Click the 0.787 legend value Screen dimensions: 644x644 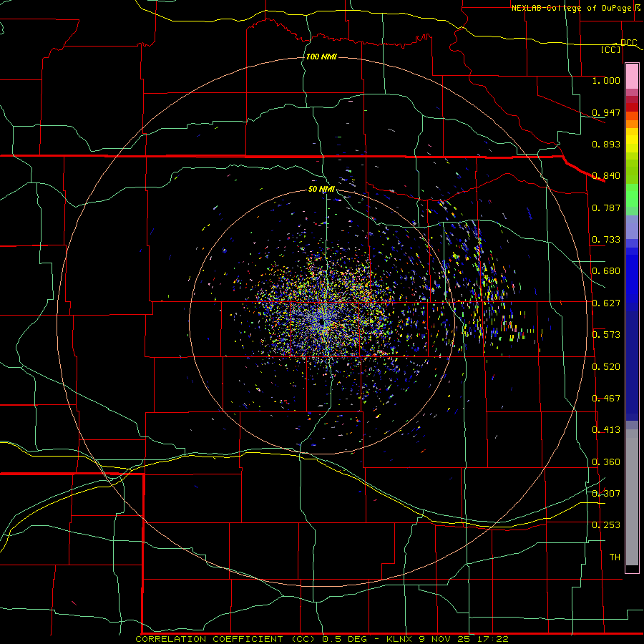click(606, 208)
